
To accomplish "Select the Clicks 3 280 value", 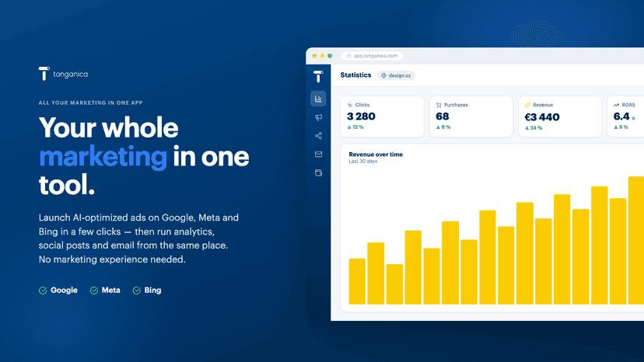I will (x=361, y=117).
